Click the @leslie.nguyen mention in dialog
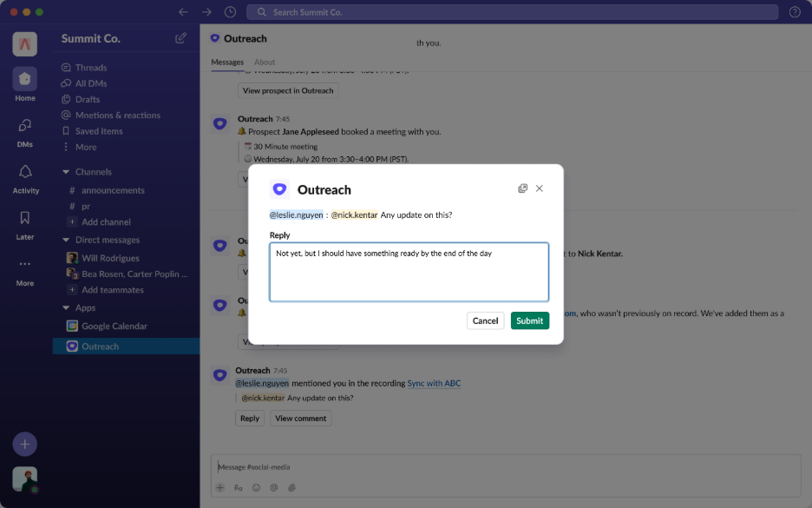812x508 pixels. pyautogui.click(x=296, y=215)
